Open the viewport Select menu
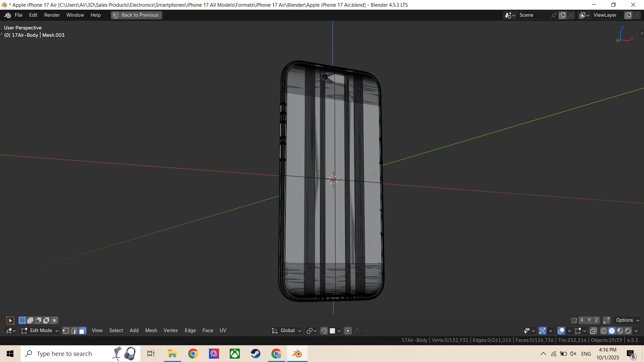The width and height of the screenshot is (644, 362). pos(116,331)
